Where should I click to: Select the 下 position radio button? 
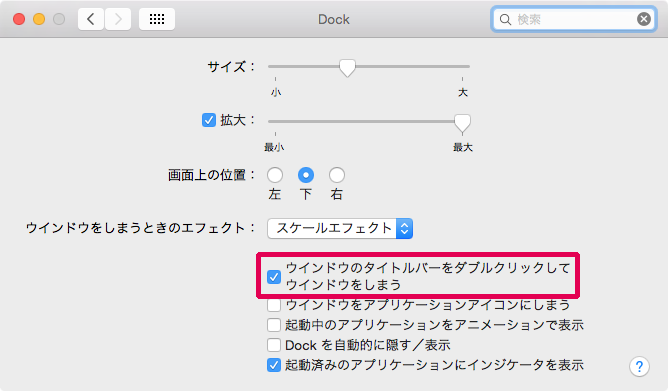[306, 175]
